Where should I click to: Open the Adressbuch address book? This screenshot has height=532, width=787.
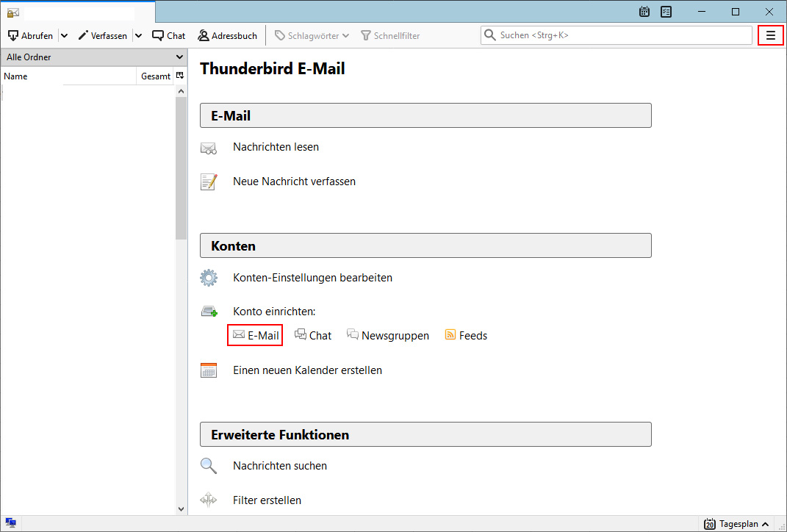point(227,35)
